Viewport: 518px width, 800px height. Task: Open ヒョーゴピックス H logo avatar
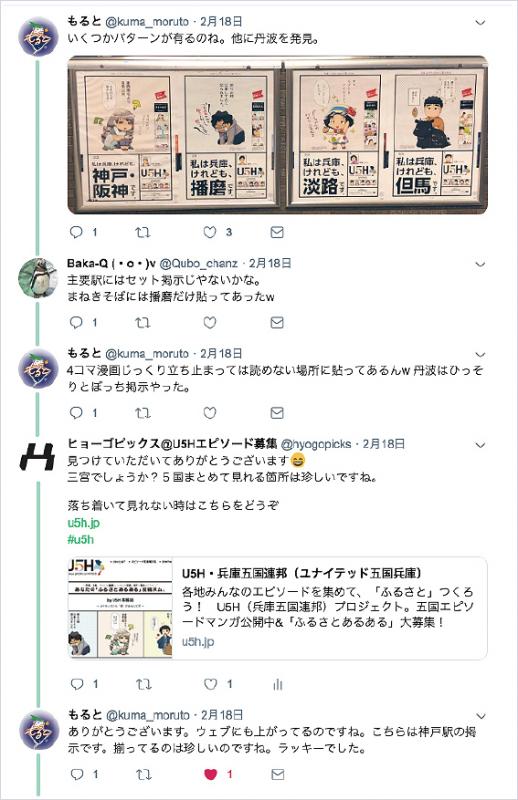[37, 456]
